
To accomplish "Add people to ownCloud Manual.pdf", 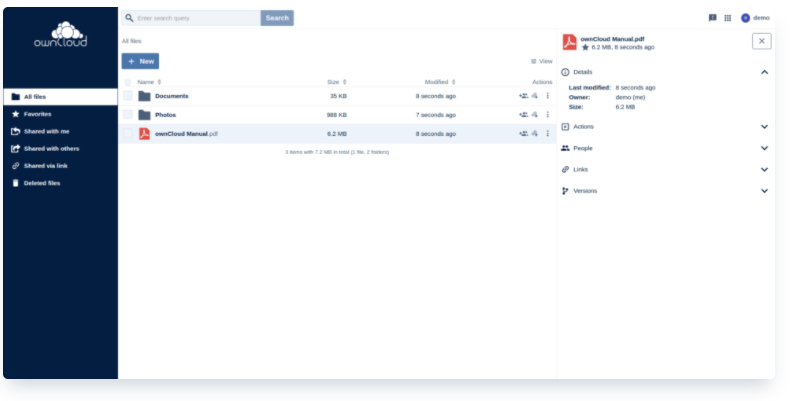I will coord(523,133).
